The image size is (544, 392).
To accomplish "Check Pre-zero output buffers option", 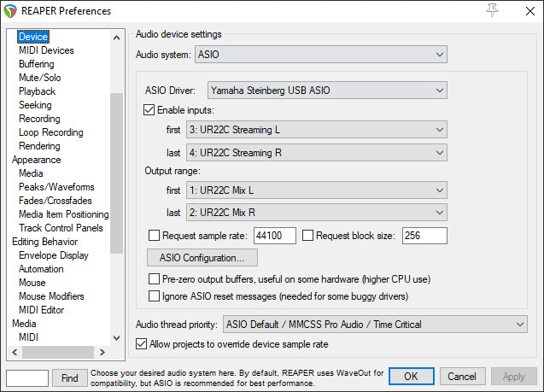I will [154, 279].
